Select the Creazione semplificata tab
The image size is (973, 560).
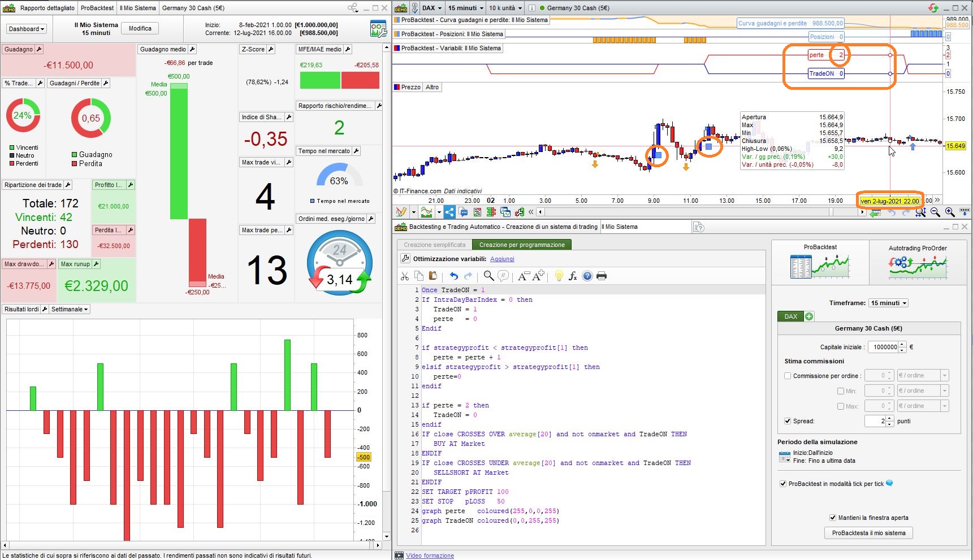(x=435, y=245)
